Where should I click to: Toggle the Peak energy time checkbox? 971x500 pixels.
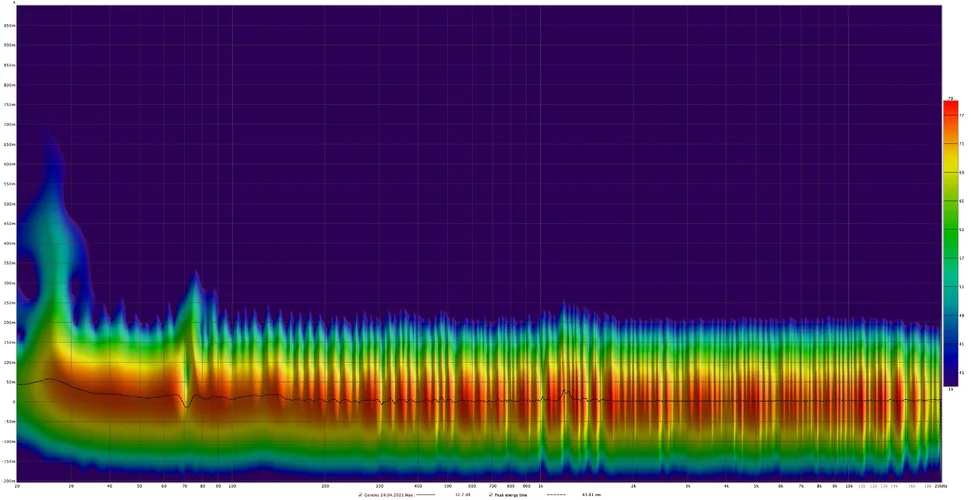[490, 494]
